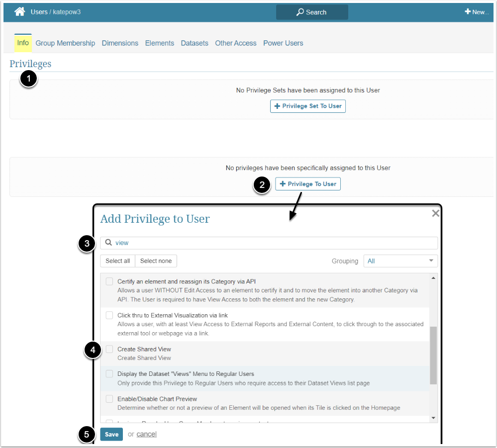The image size is (497, 448).
Task: Click the search icon in the privilege filter
Action: point(108,242)
